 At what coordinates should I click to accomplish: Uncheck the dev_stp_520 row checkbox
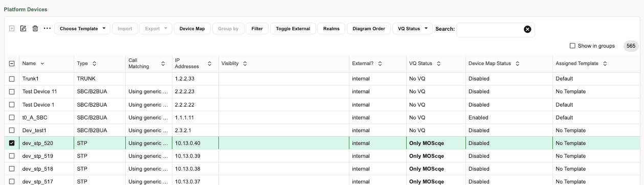[x=12, y=143]
